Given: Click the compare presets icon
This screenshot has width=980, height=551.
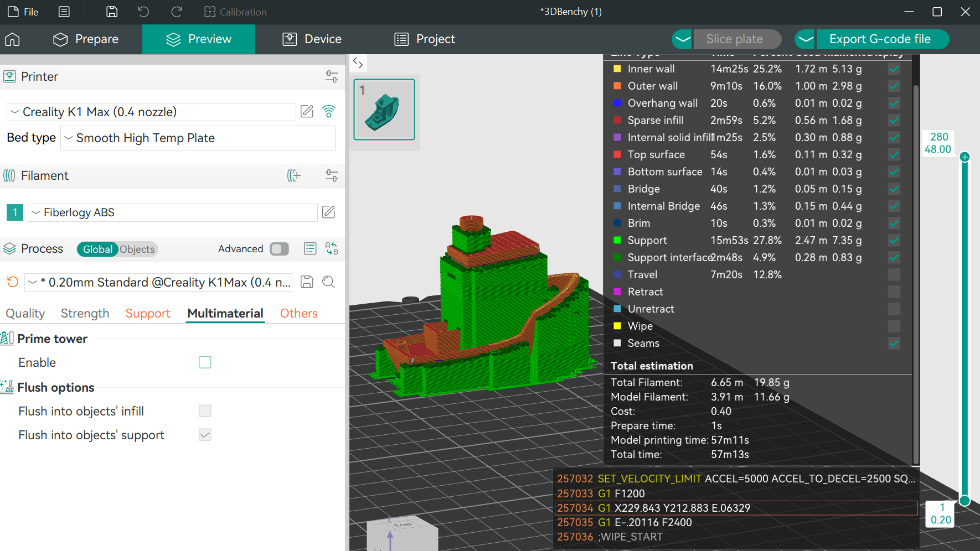Looking at the screenshot, I should click(x=332, y=249).
